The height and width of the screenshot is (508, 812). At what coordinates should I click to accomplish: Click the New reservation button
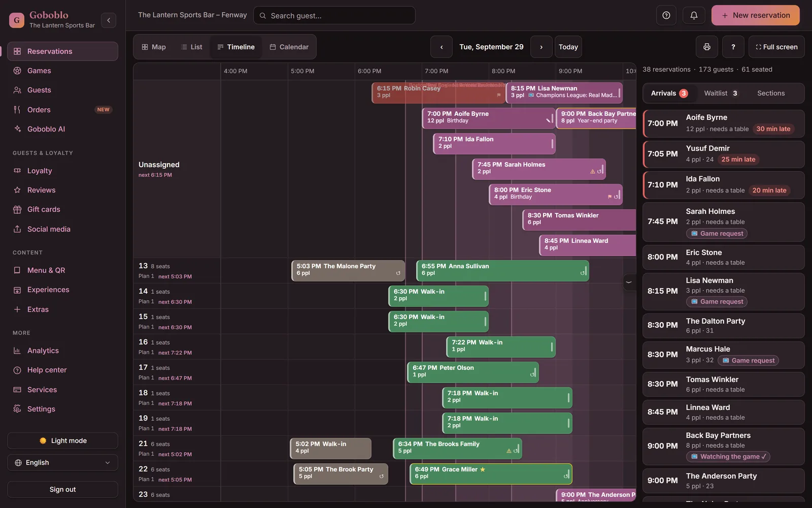(x=756, y=15)
